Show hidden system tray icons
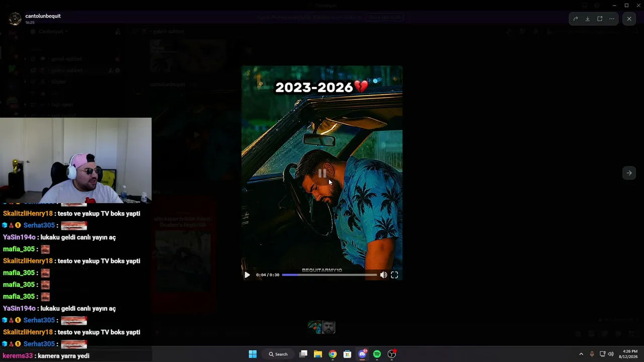This screenshot has width=644, height=362. click(x=581, y=354)
